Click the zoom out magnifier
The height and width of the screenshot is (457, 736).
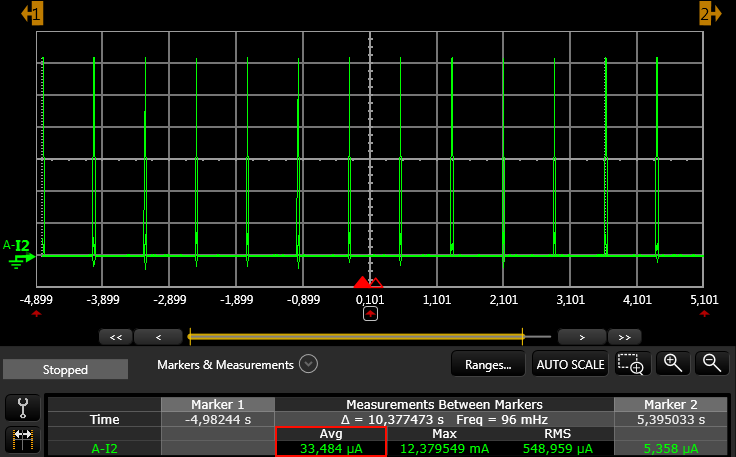click(x=712, y=364)
